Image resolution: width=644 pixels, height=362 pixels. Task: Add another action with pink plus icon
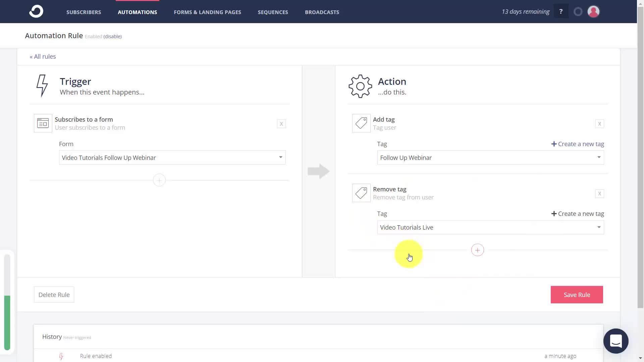click(x=477, y=250)
